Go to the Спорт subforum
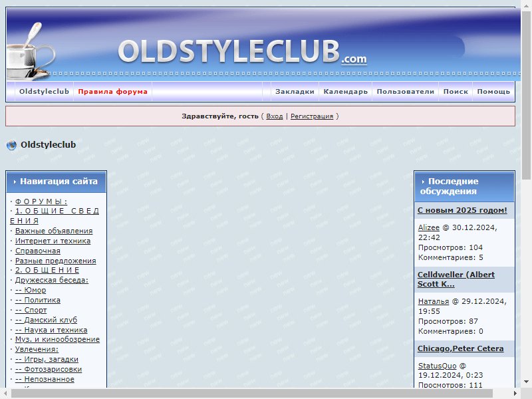The height and width of the screenshot is (399, 532). (x=31, y=310)
